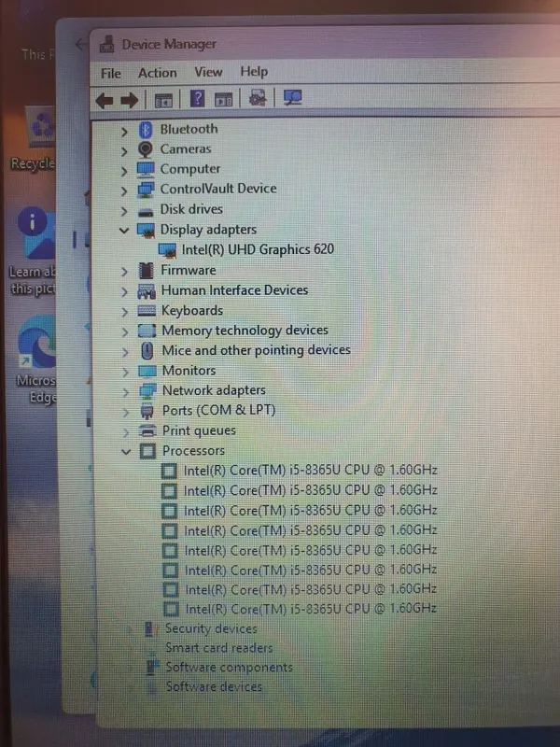Select the first i5-8365U processor entry
Viewport: 560px width, 747px height.
tap(310, 471)
